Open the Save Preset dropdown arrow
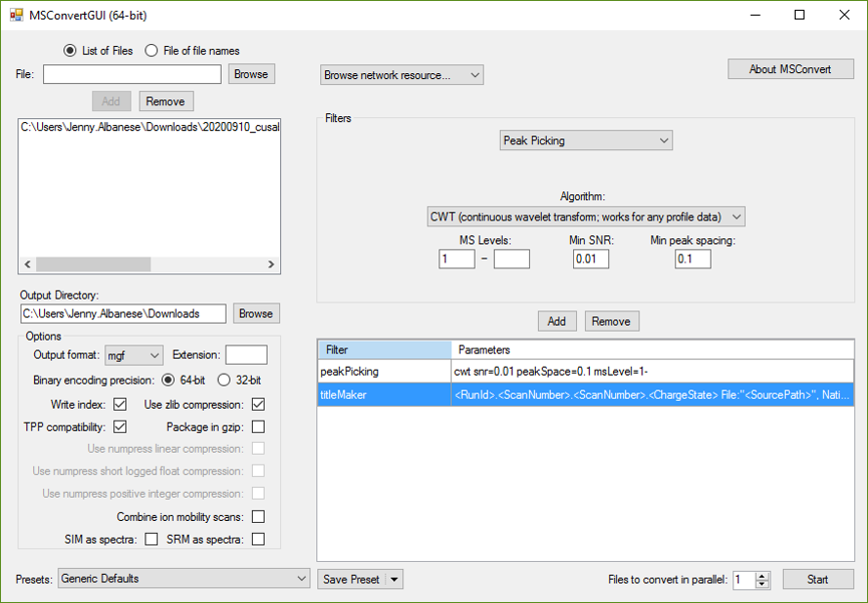 394,580
